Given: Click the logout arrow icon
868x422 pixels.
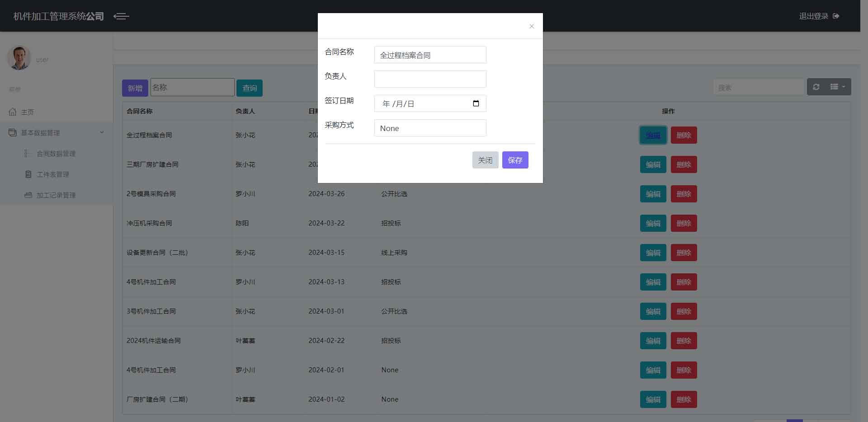Looking at the screenshot, I should pyautogui.click(x=836, y=16).
